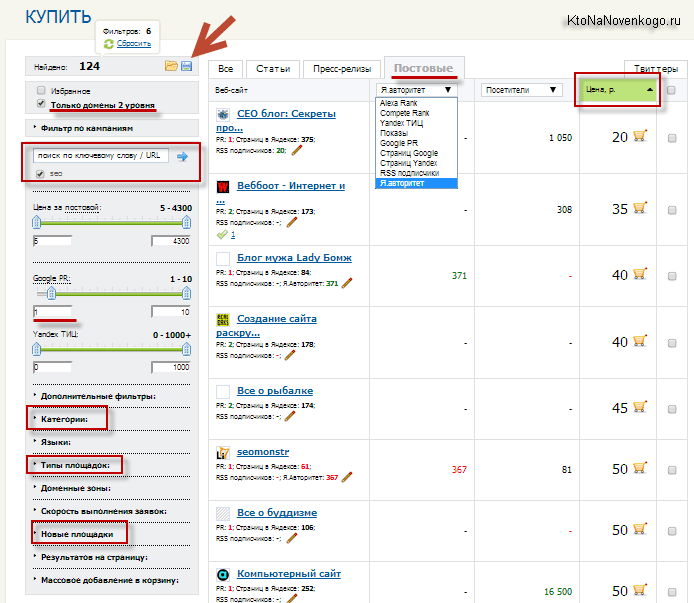This screenshot has width=694, height=603.
Task: Click the keyword / URL search field
Action: [x=100, y=155]
